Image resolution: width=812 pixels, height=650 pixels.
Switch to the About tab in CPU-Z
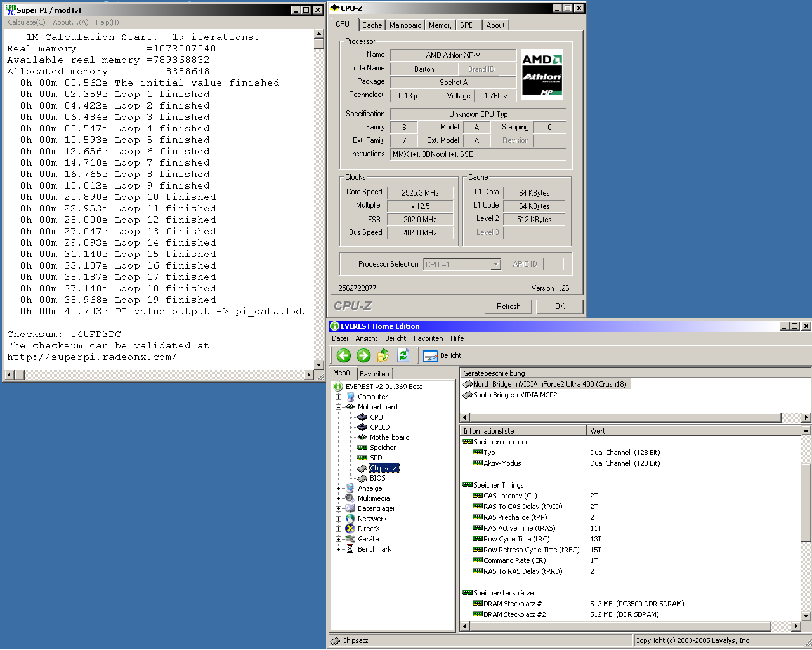[x=495, y=25]
